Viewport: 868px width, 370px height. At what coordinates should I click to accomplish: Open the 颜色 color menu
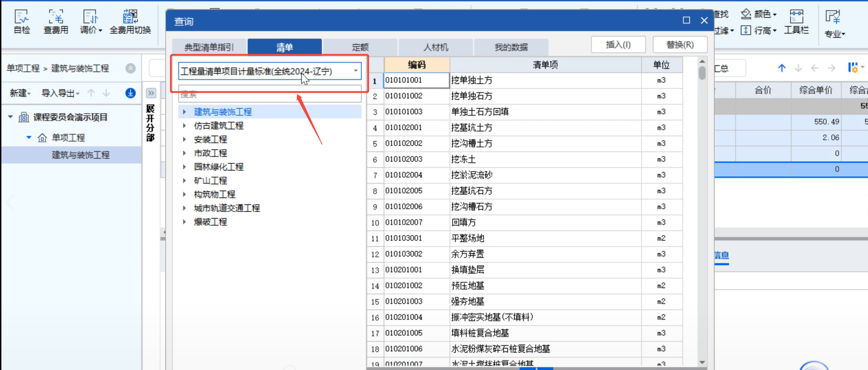tap(759, 14)
